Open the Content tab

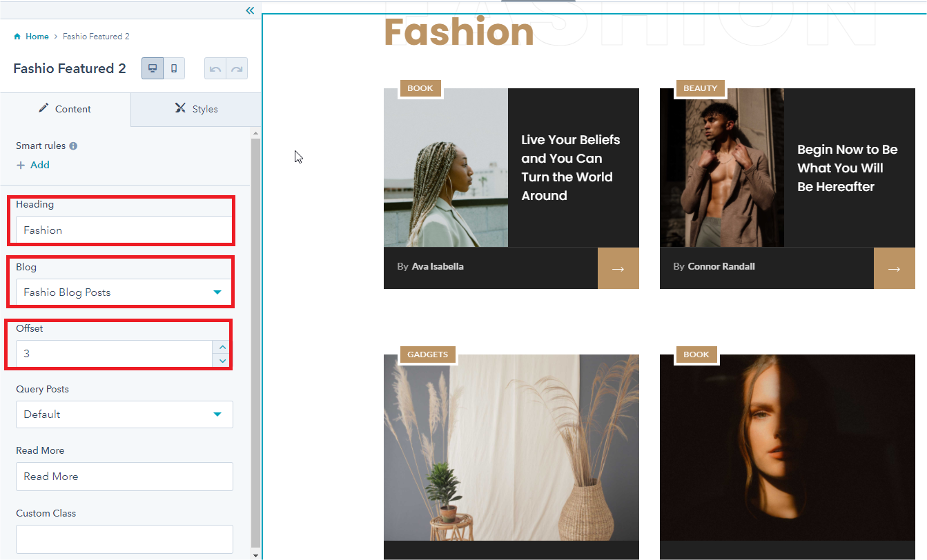pos(65,109)
